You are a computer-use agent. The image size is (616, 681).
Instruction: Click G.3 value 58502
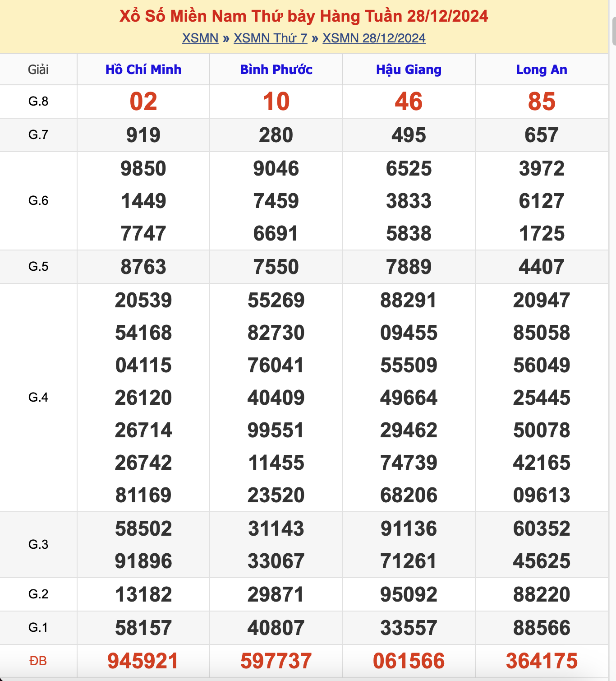tap(143, 528)
